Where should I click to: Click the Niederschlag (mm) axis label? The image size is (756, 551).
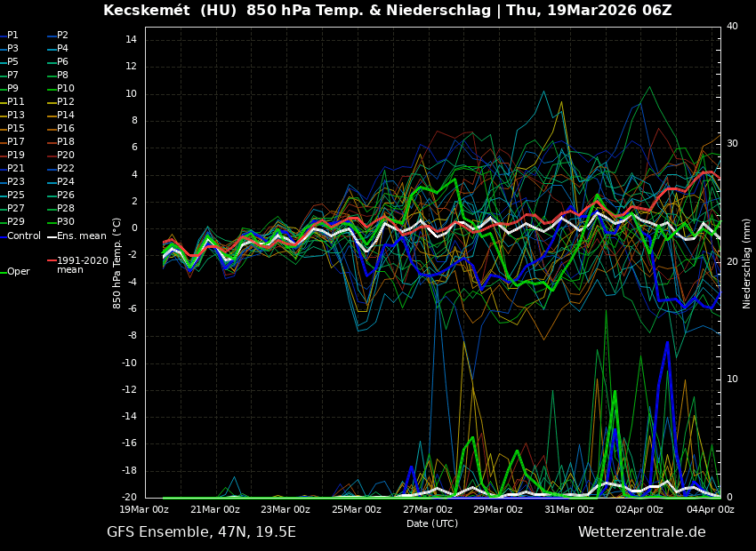pyautogui.click(x=747, y=263)
